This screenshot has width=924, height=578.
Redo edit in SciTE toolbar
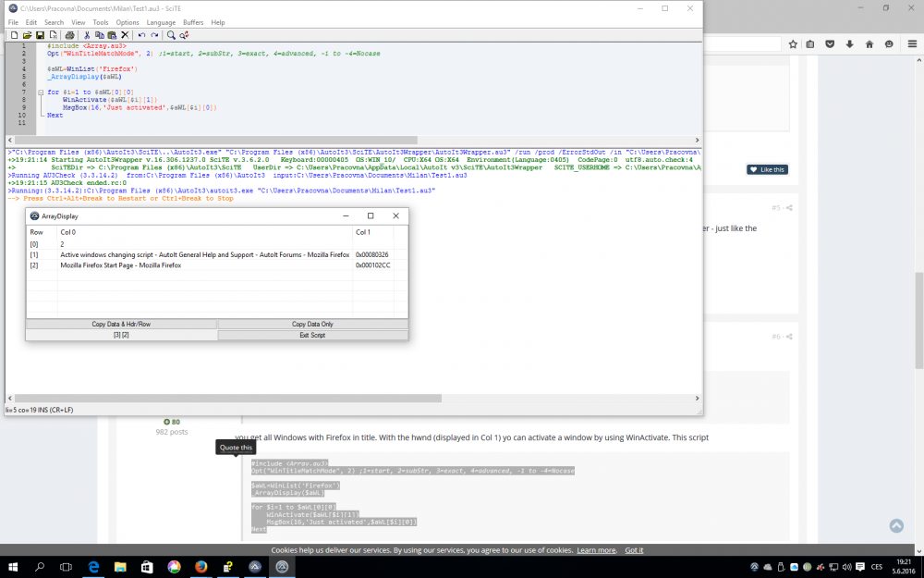[154, 35]
